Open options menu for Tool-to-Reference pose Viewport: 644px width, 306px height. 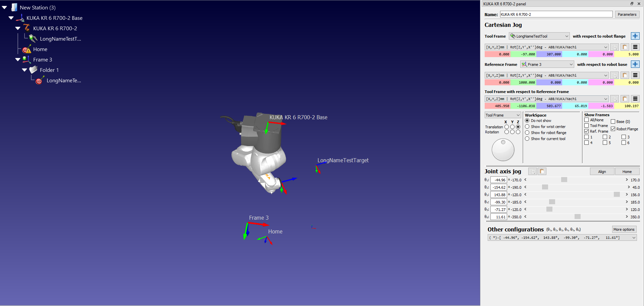point(635,99)
